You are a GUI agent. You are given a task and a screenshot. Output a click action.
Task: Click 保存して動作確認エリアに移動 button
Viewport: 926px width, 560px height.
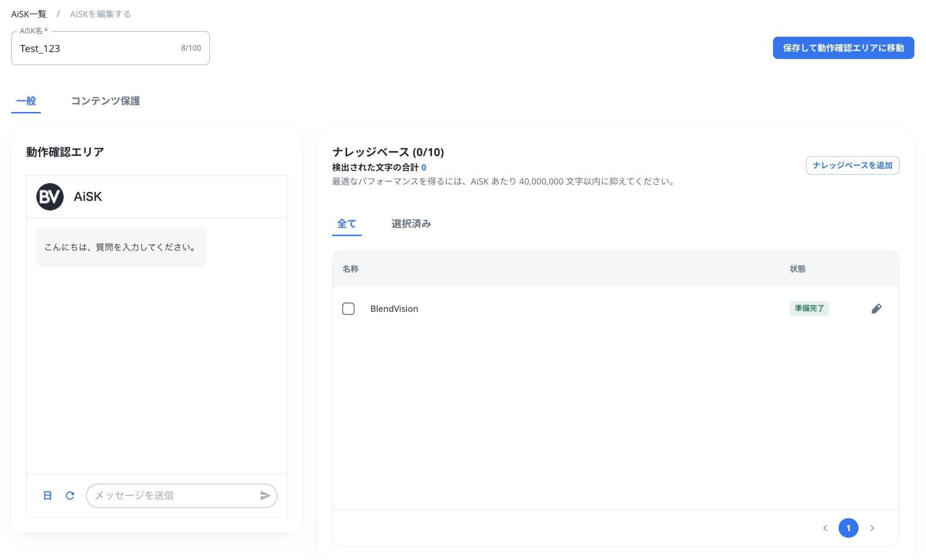(843, 48)
